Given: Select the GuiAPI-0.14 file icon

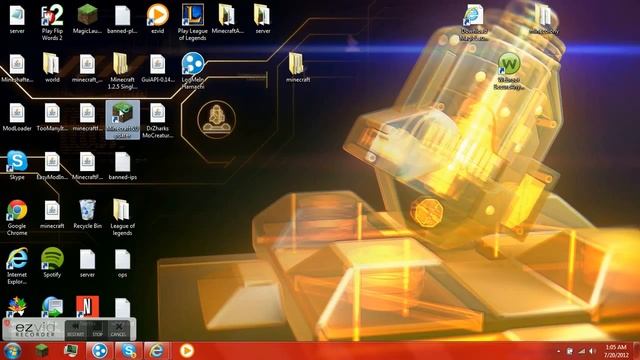Looking at the screenshot, I should pos(157,68).
